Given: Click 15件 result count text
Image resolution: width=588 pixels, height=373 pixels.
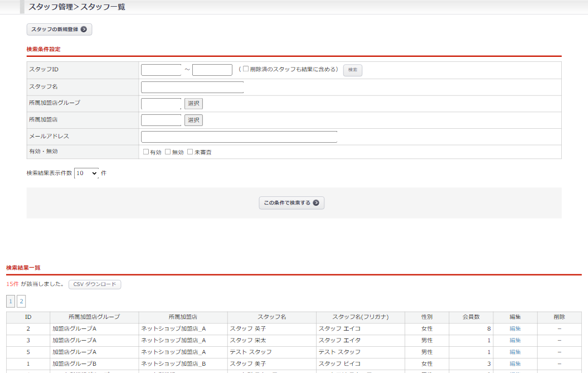Looking at the screenshot, I should point(12,284).
